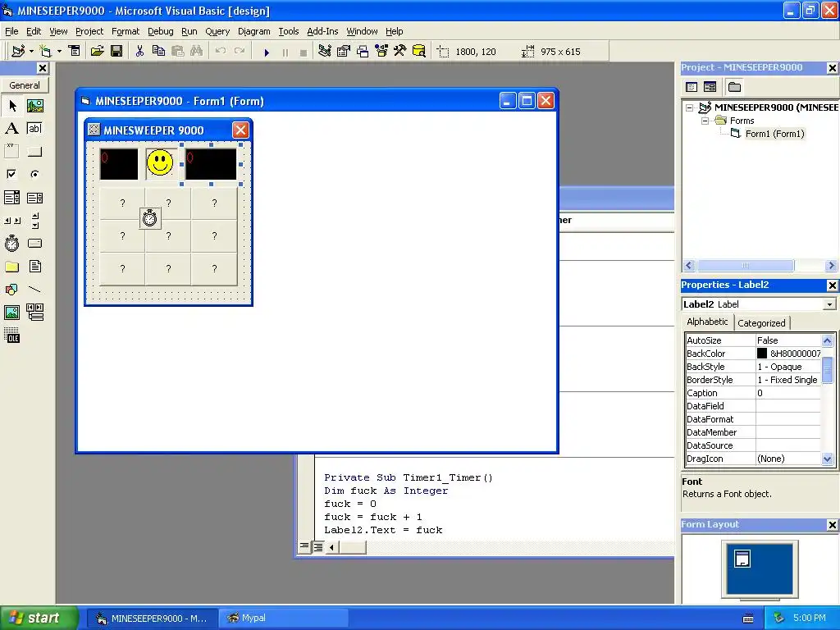Select the OptionButton control tool
840x630 pixels.
[34, 174]
